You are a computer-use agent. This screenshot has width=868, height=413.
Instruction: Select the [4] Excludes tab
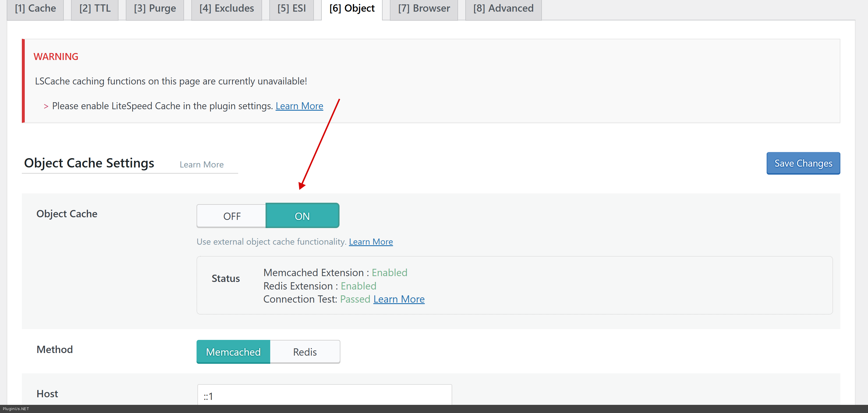[227, 8]
